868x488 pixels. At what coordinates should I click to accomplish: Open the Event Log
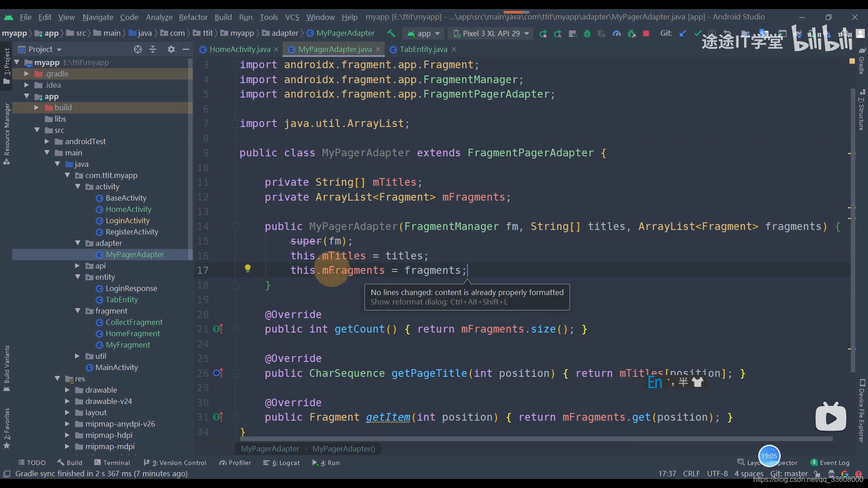pyautogui.click(x=830, y=463)
